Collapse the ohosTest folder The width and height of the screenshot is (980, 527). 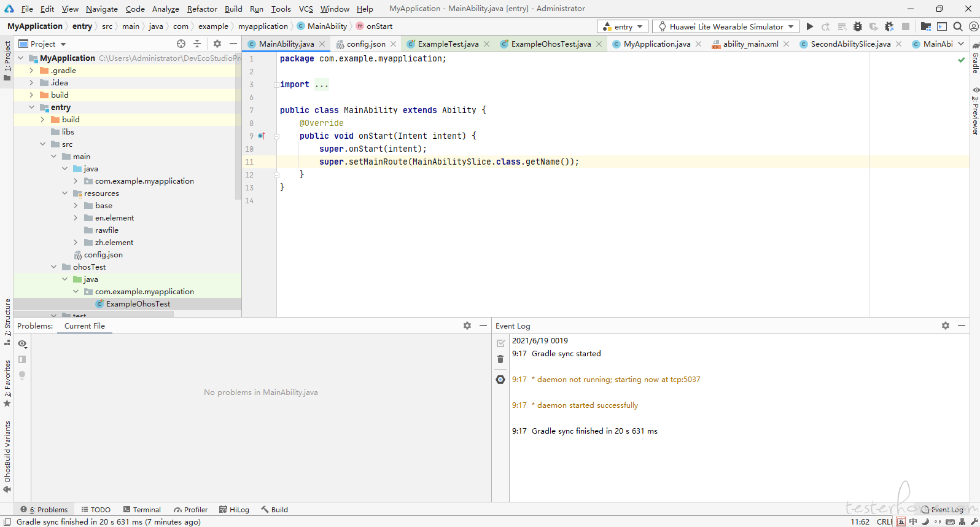pyautogui.click(x=53, y=267)
